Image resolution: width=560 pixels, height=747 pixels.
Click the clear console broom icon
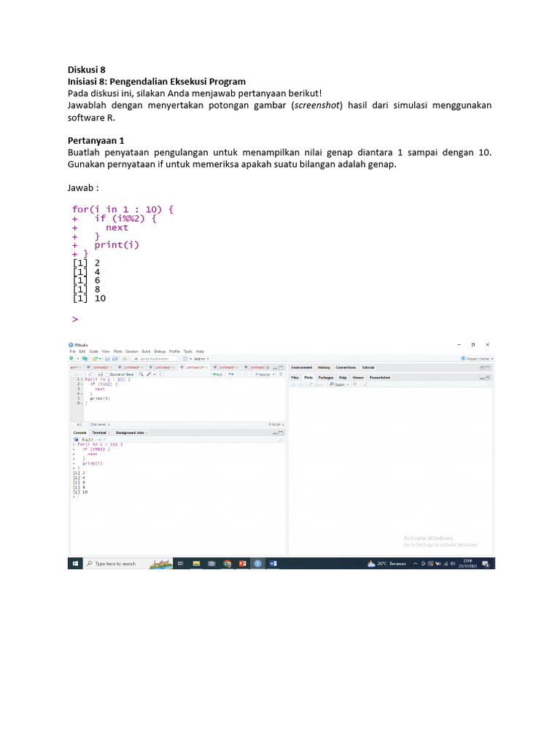(x=281, y=439)
